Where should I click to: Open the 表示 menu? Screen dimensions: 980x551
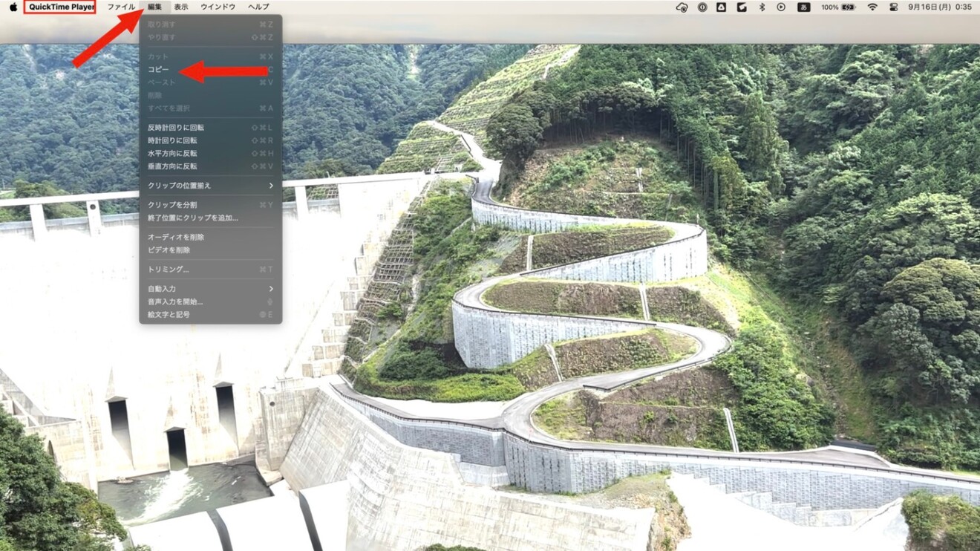[181, 7]
